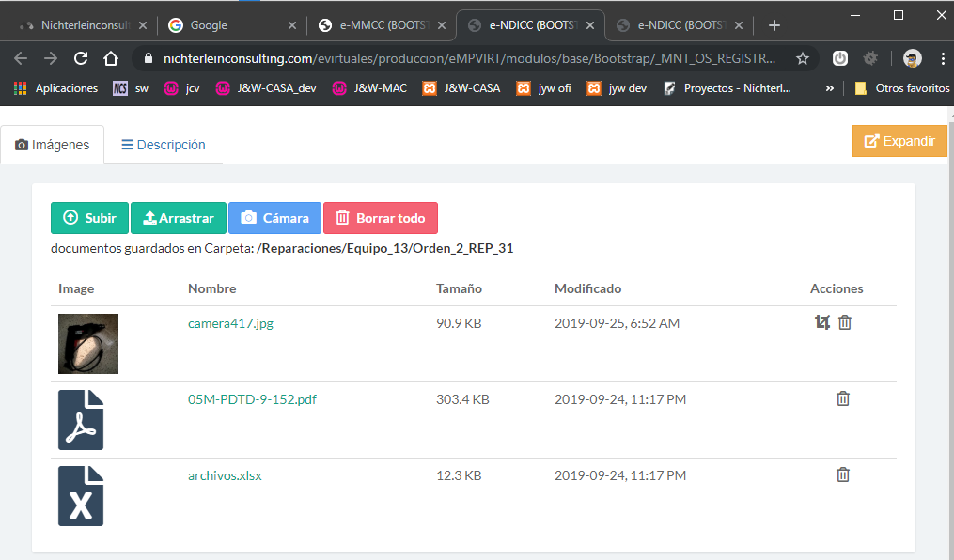Viewport: 954px width, 560px height.
Task: Open the Chrome three-dot menu
Action: coord(941,58)
